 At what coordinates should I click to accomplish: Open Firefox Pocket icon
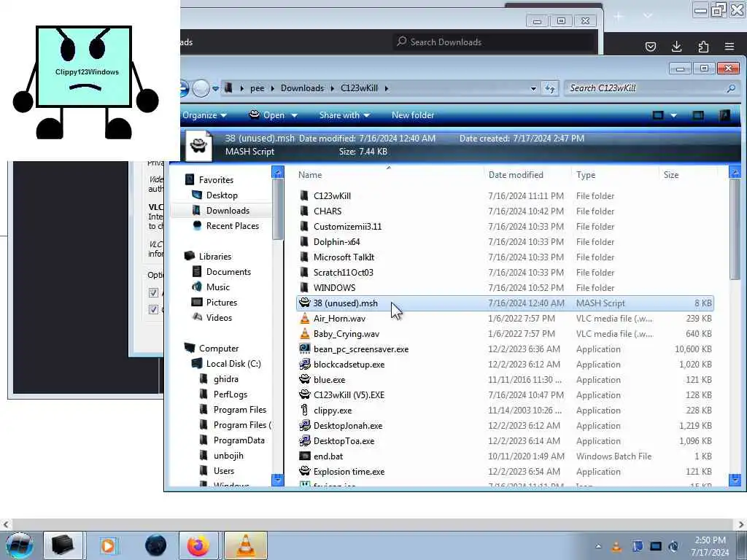pos(650,46)
